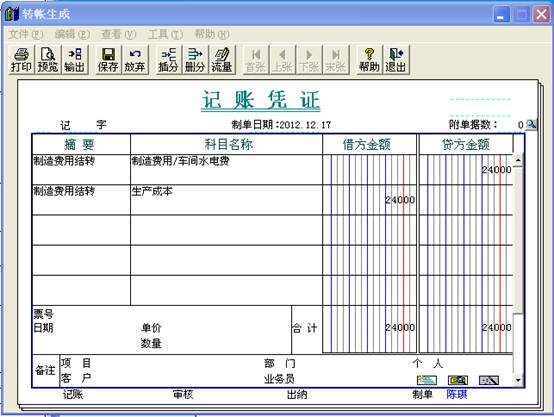Insert an entry line with 插分
Viewport: 554px width, 417px height.
[168, 60]
